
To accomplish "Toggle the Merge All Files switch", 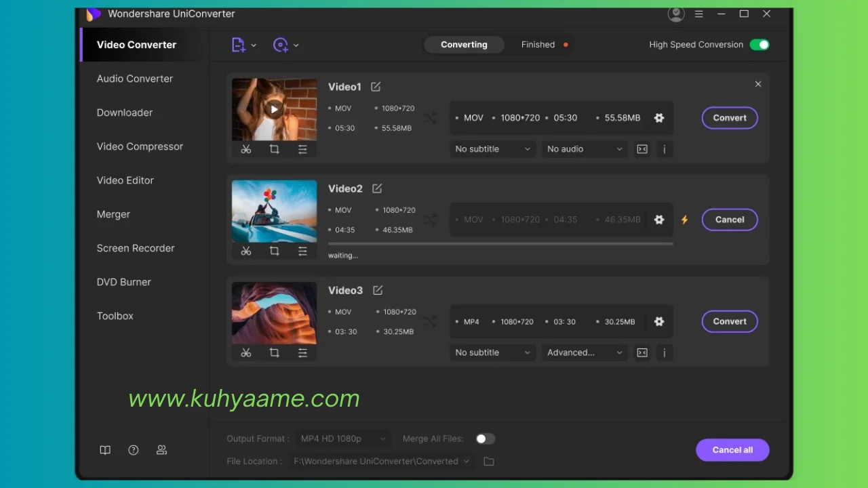I will pyautogui.click(x=485, y=439).
